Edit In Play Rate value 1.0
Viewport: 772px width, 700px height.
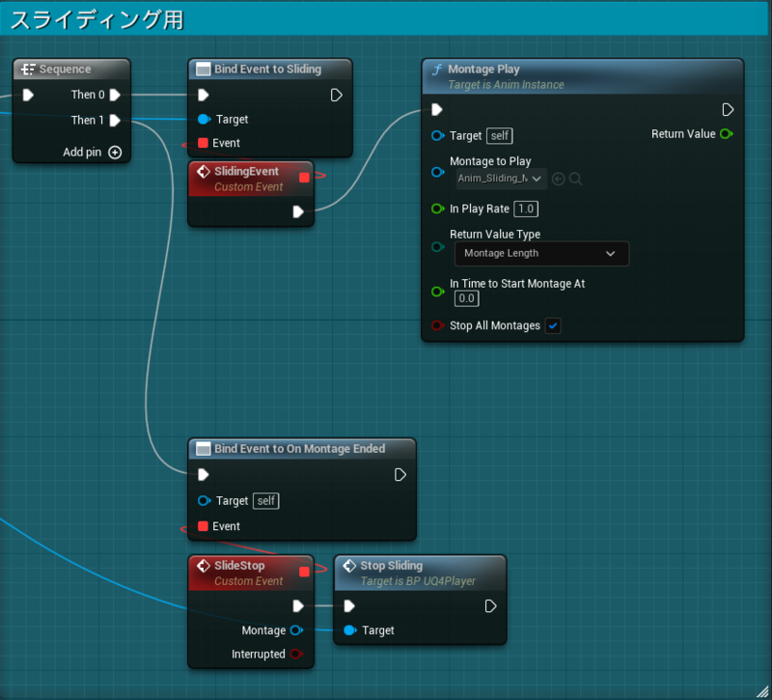coord(526,209)
